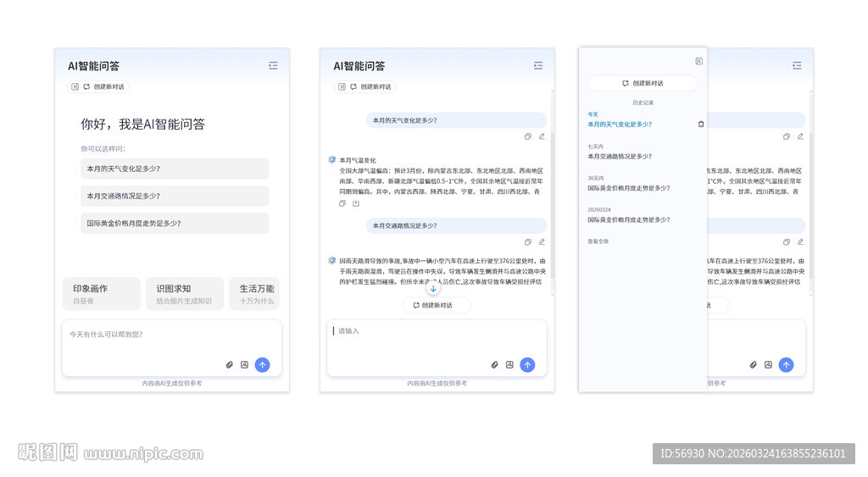The width and height of the screenshot is (868, 477).
Task: Open 七天内 history entry 本月交通路情况是多少?
Action: (620, 157)
